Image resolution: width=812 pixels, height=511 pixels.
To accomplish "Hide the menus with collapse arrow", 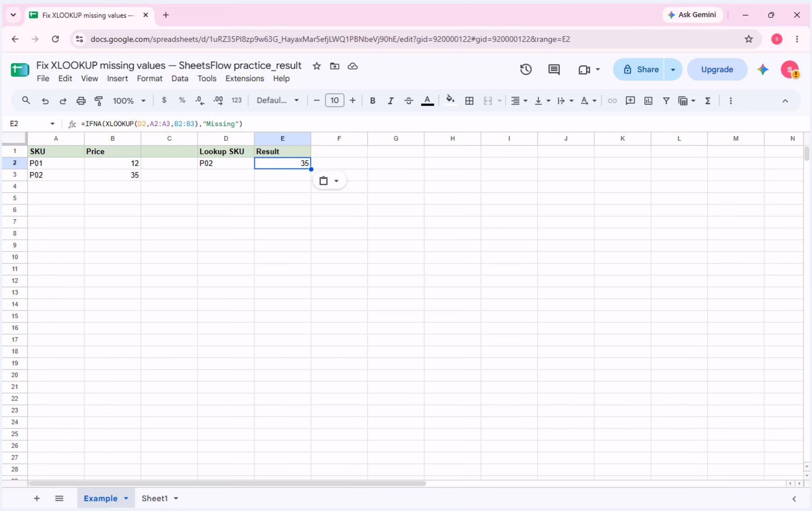I will pos(785,101).
